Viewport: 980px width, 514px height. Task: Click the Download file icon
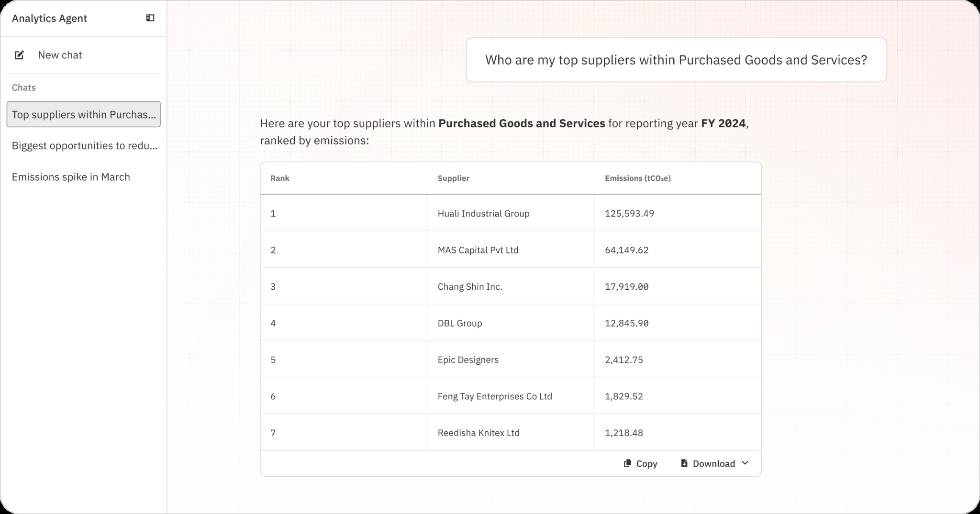point(684,463)
